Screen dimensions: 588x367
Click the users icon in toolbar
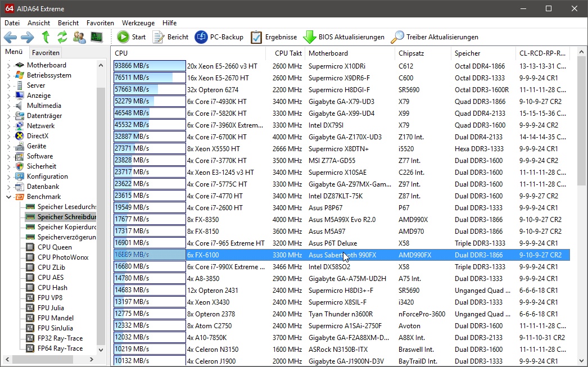point(79,37)
